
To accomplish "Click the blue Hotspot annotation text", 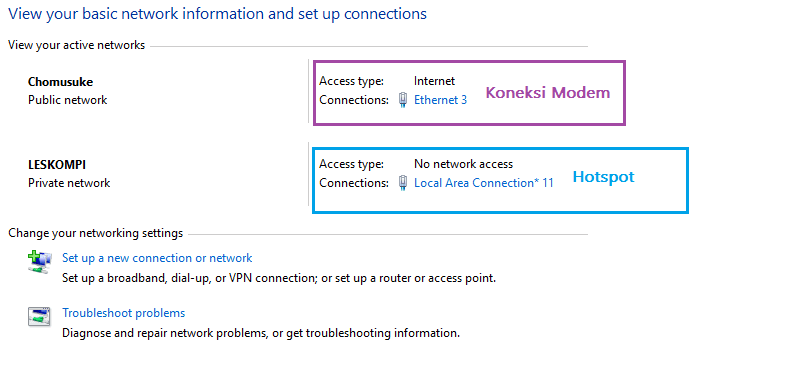I will pyautogui.click(x=603, y=177).
